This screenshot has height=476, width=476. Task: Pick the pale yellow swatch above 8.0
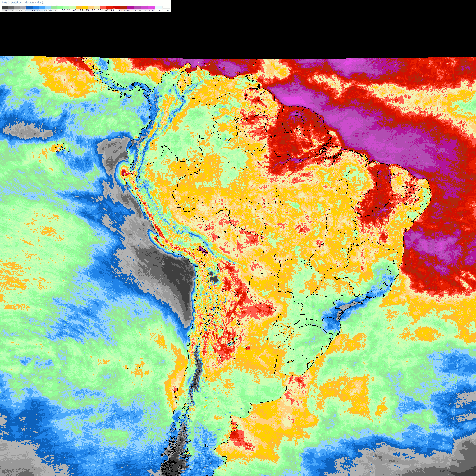(97, 7)
